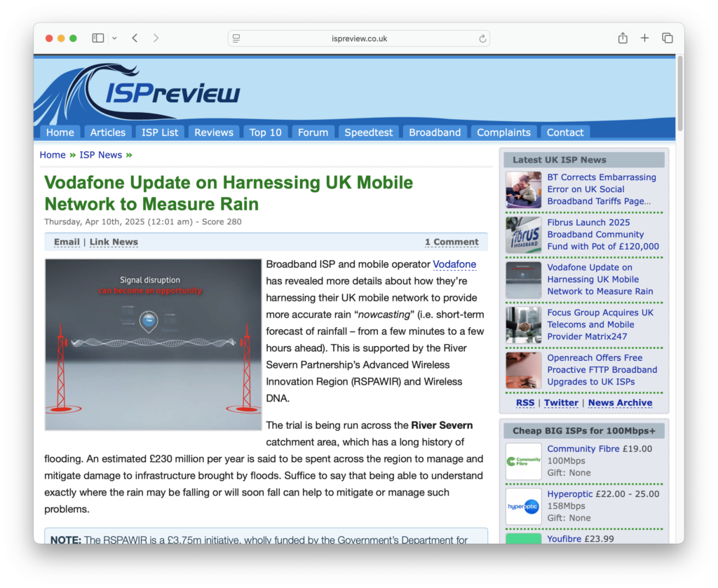Click the BT Corrects Embarrassing Error thumbnail
The height and width of the screenshot is (588, 718).
[x=523, y=189]
